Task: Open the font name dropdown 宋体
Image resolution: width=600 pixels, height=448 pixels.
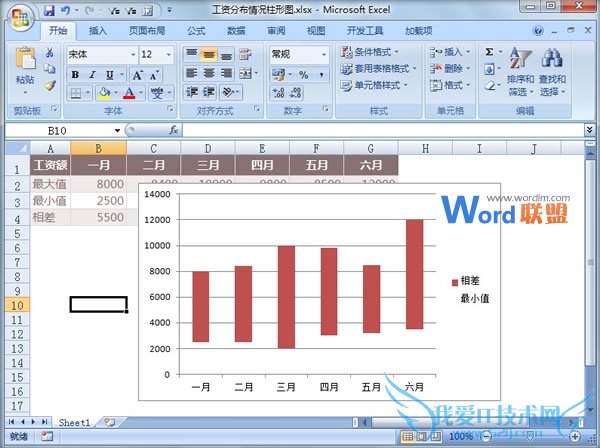Action: click(133, 55)
